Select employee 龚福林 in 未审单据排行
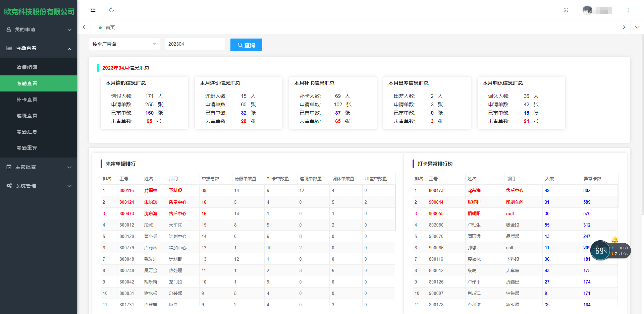 (151, 190)
